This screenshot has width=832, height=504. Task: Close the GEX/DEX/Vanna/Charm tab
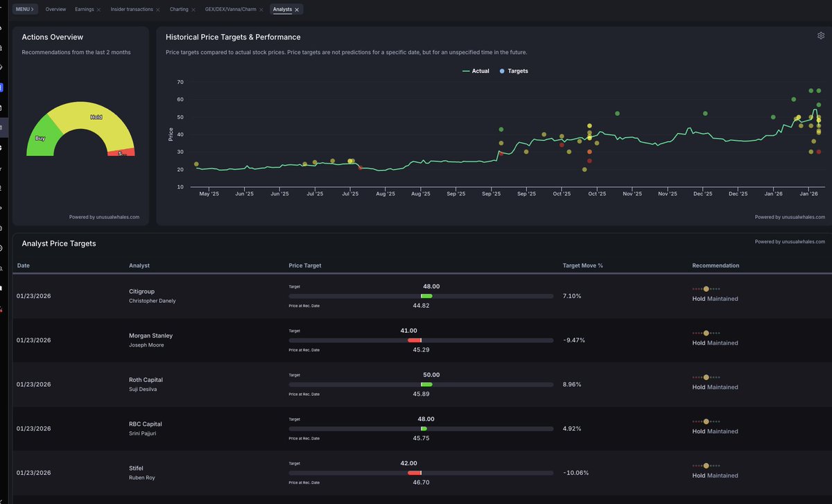(262, 10)
